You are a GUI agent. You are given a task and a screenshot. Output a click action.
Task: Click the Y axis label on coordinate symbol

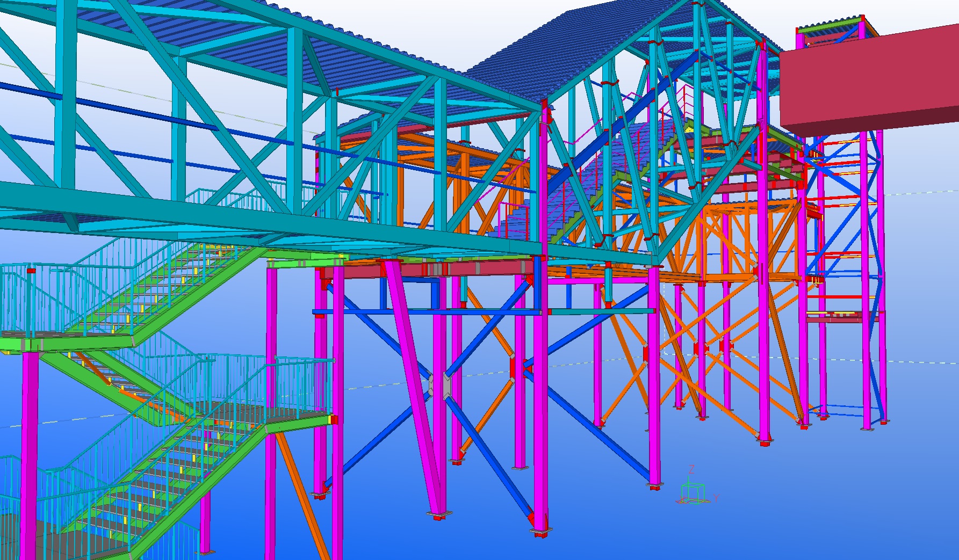point(716,498)
